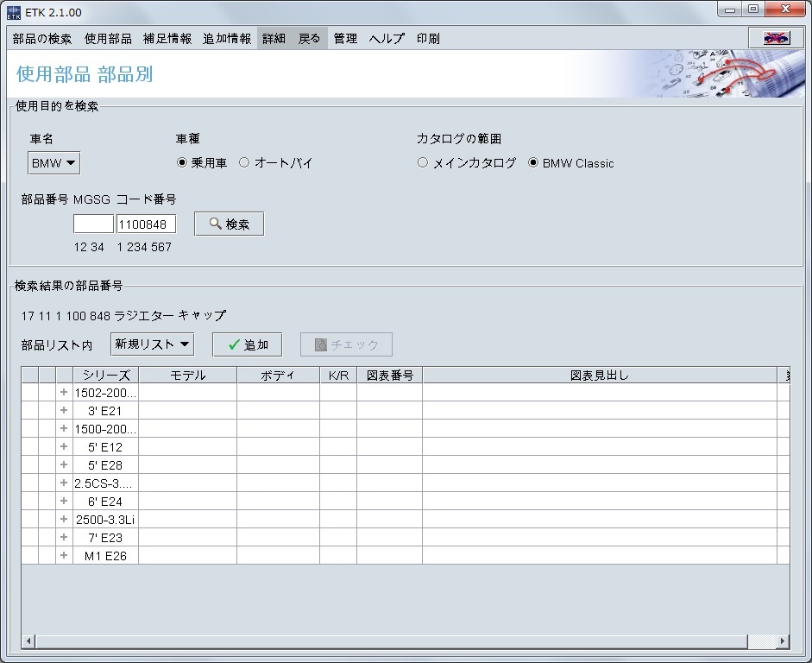This screenshot has width=812, height=663.
Task: Select the 7' E23 series cell
Action: pyautogui.click(x=105, y=538)
